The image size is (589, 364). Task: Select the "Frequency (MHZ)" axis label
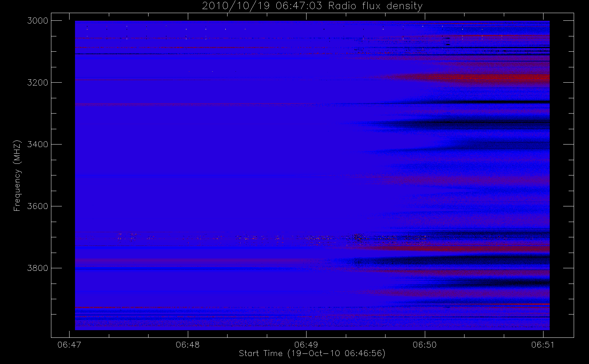(x=17, y=175)
